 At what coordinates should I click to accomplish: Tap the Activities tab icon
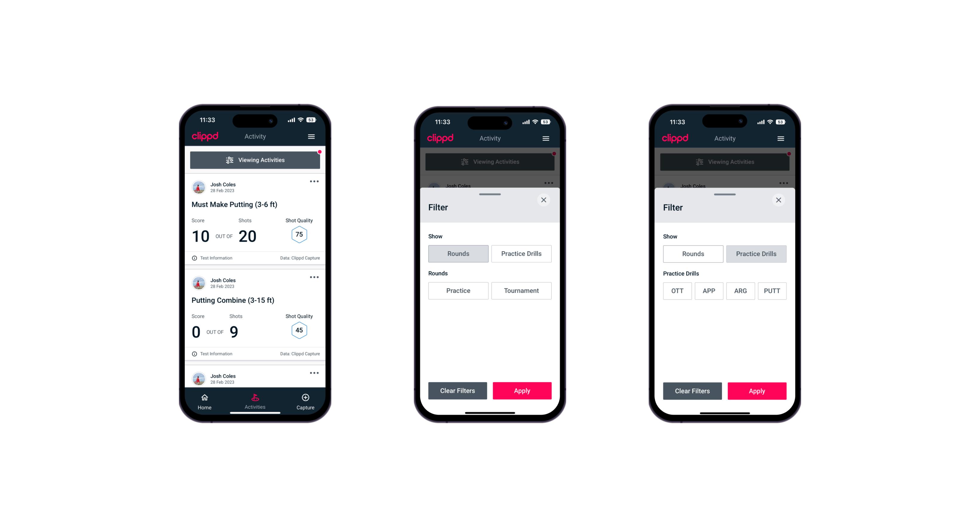255,398
